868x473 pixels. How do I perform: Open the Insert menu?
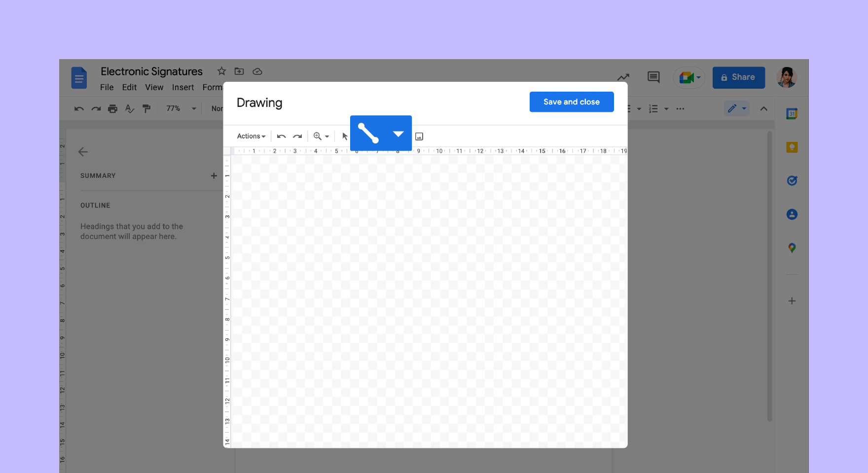[x=183, y=87]
